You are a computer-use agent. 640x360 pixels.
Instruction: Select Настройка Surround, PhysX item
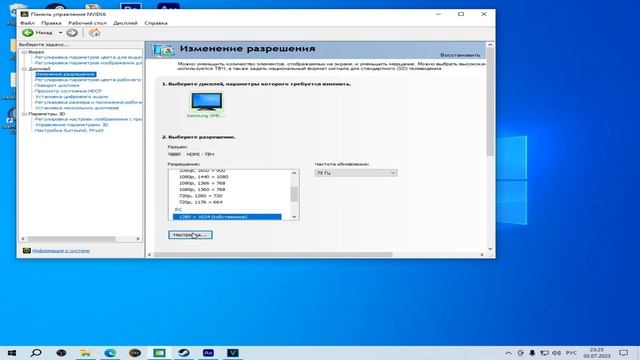point(69,130)
